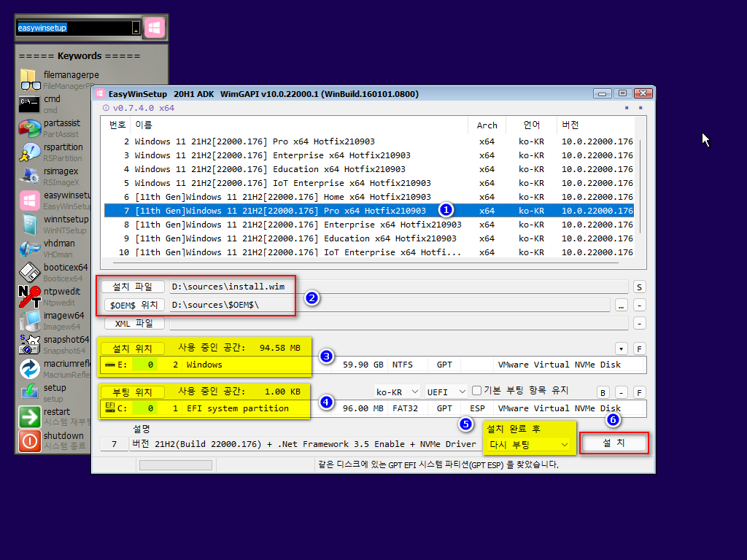Sort by Arch column header
747x560 pixels.
click(x=487, y=125)
